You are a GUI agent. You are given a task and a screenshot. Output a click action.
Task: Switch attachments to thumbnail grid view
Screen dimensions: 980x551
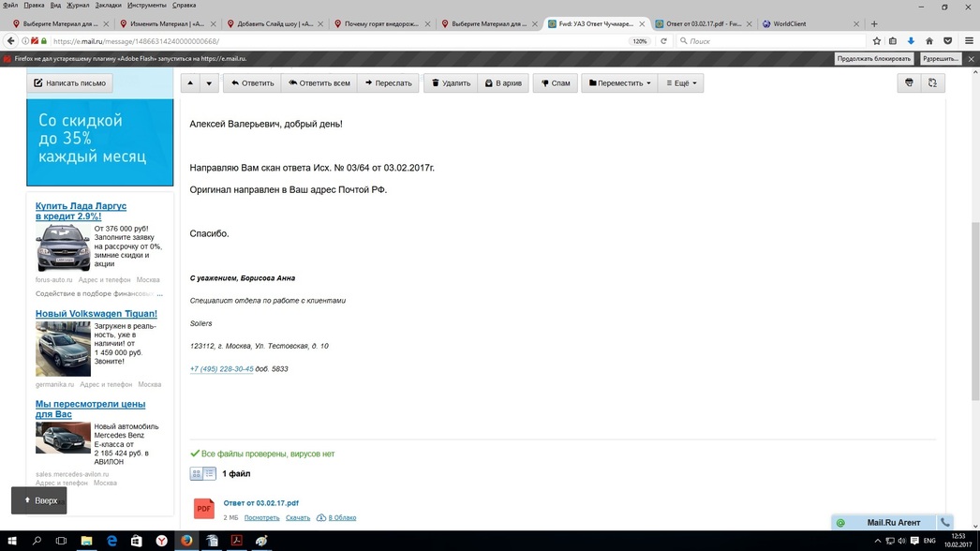point(196,474)
